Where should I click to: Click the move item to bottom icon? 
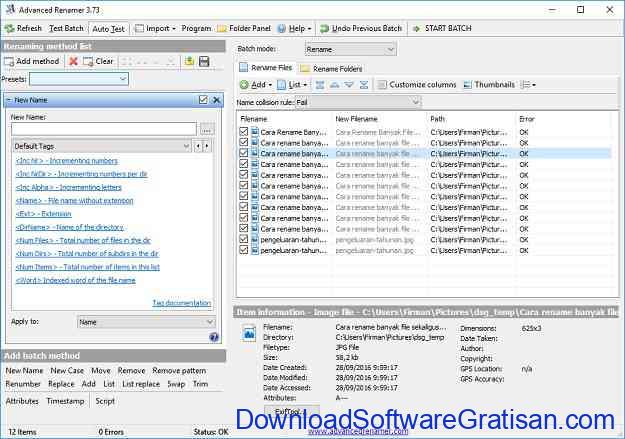[x=364, y=85]
